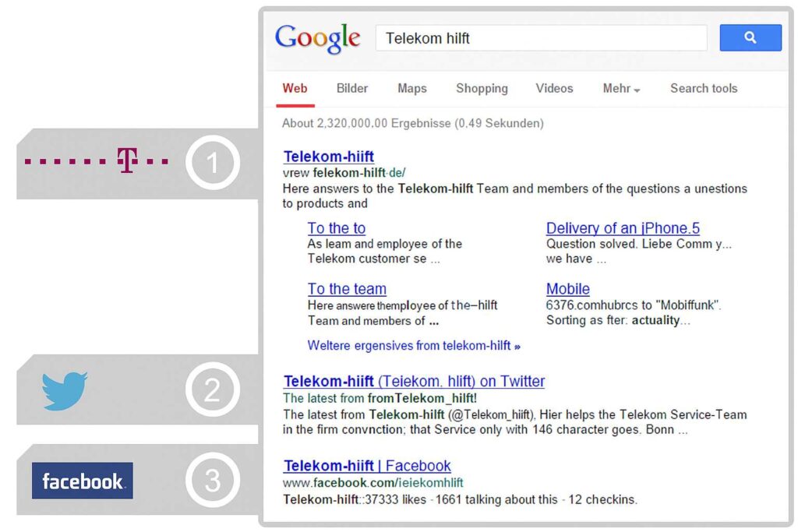Click the facebook logo badge
The height and width of the screenshot is (532, 798).
(x=83, y=481)
